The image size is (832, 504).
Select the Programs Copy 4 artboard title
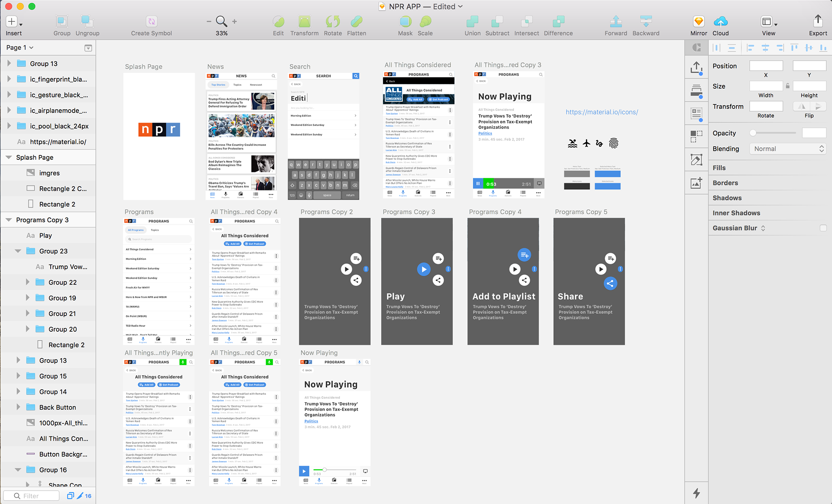[x=495, y=212]
